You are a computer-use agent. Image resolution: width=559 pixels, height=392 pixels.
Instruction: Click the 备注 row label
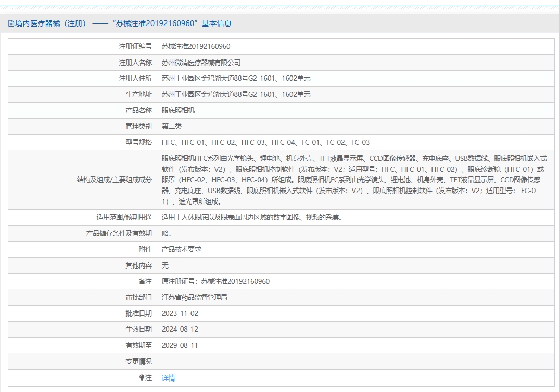[145, 281]
